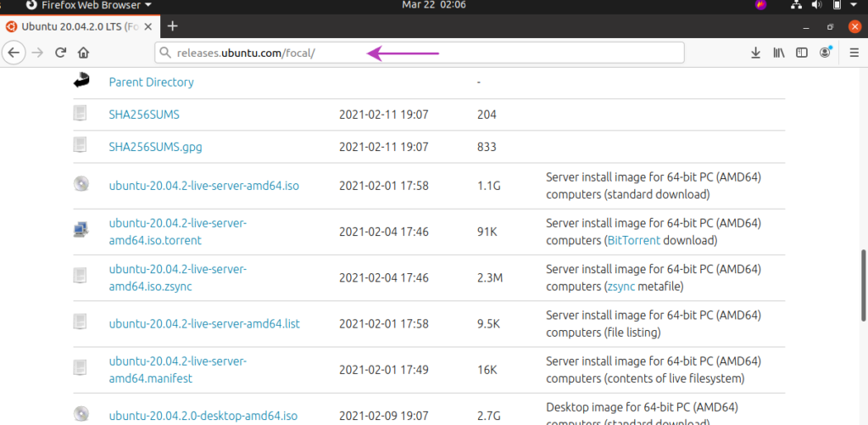
Task: Go back using the browser back arrow
Action: point(14,53)
